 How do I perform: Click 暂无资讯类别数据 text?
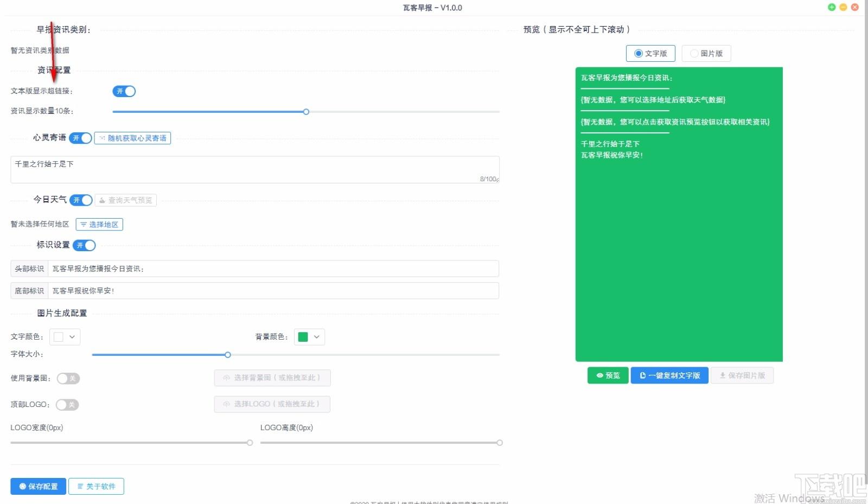40,50
